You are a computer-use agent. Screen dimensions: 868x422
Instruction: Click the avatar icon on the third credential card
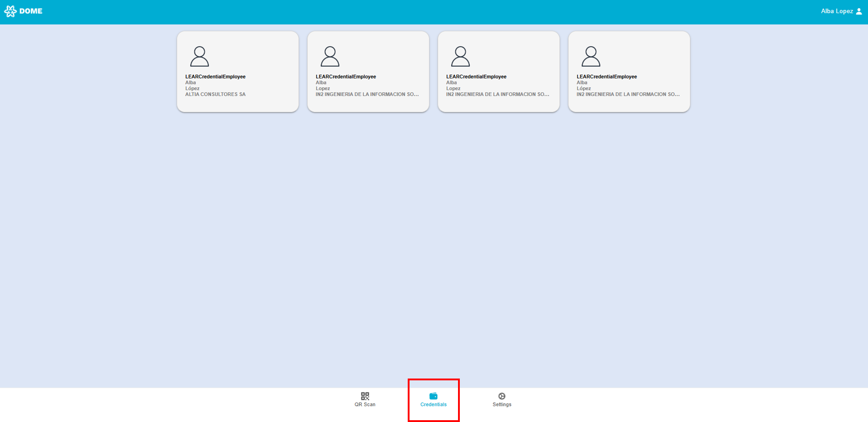[460, 57]
